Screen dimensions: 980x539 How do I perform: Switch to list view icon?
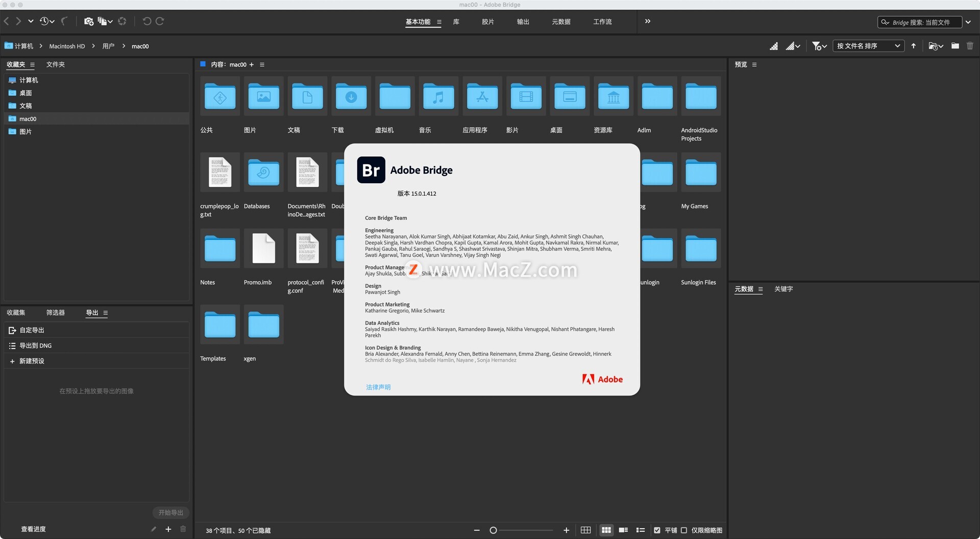tap(641, 530)
